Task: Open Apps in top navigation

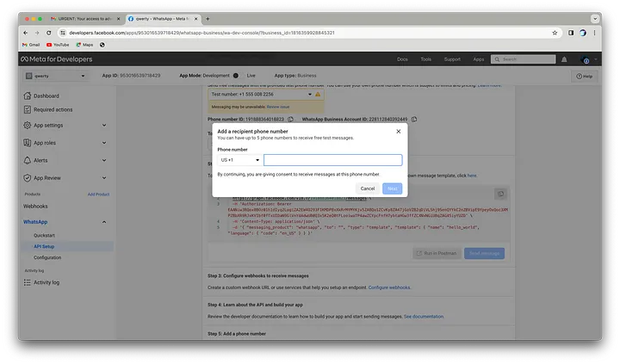Action: [479, 59]
